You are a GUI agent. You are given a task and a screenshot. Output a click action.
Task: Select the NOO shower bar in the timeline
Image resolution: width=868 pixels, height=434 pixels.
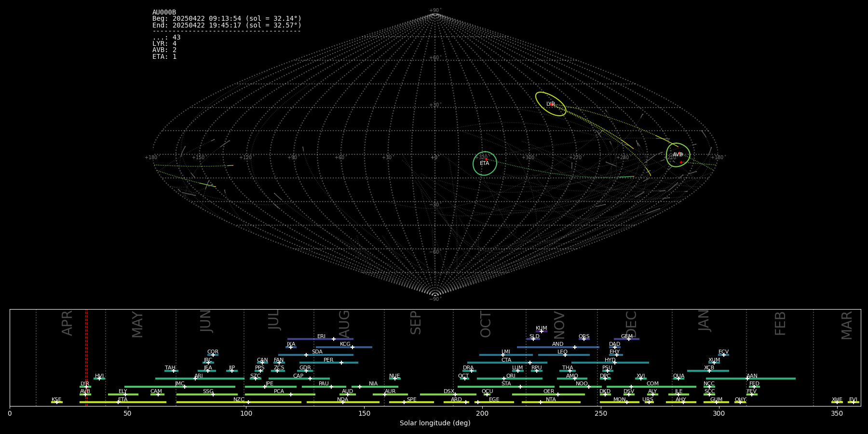581,386
